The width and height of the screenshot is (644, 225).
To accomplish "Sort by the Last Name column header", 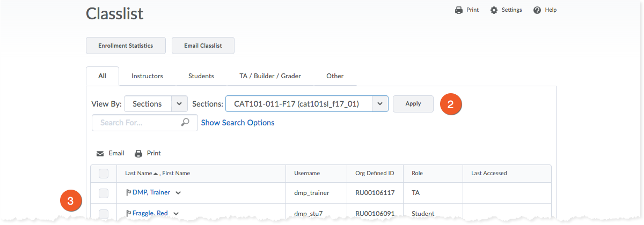I will pyautogui.click(x=138, y=173).
